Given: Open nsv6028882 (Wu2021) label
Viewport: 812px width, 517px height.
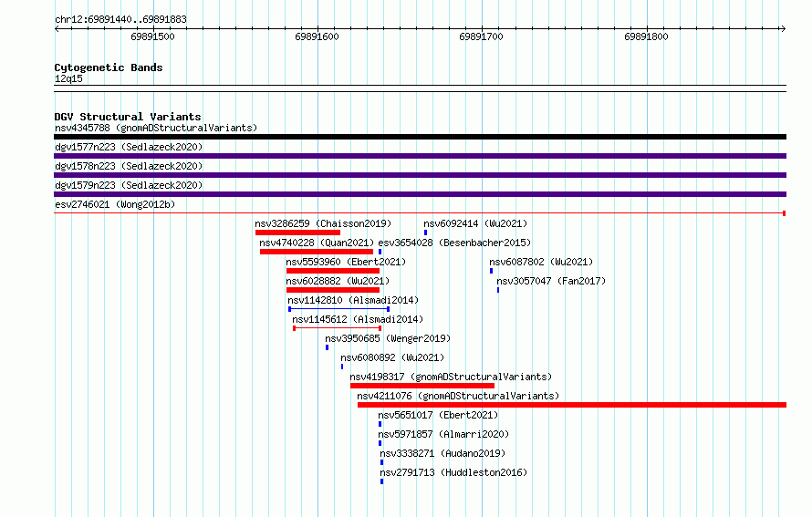Looking at the screenshot, I should click(338, 281).
